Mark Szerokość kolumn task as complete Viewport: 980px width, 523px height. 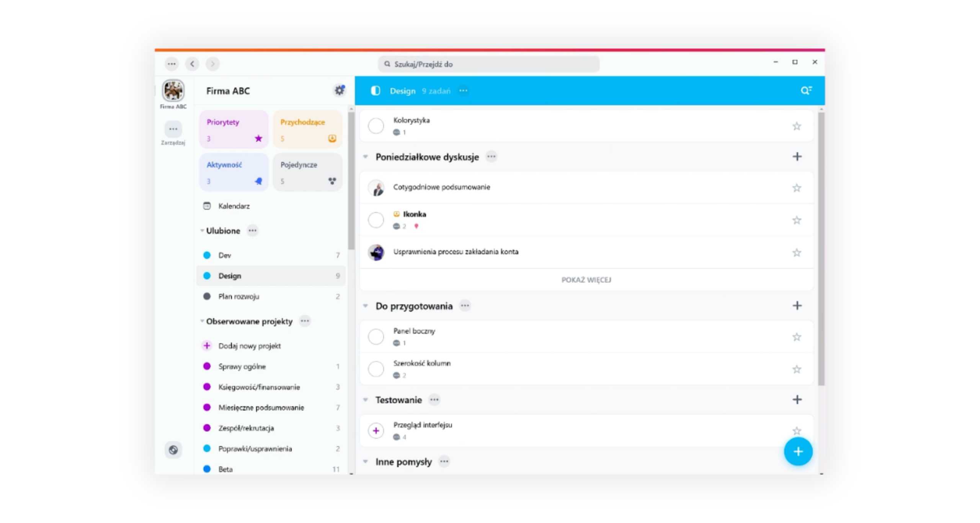coord(376,369)
